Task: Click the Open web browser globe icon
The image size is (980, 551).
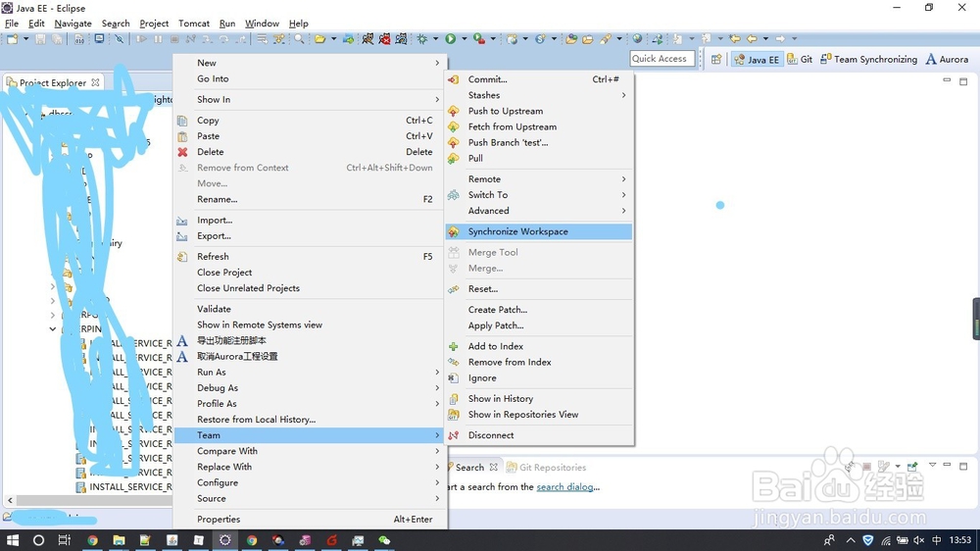Action: [x=637, y=39]
